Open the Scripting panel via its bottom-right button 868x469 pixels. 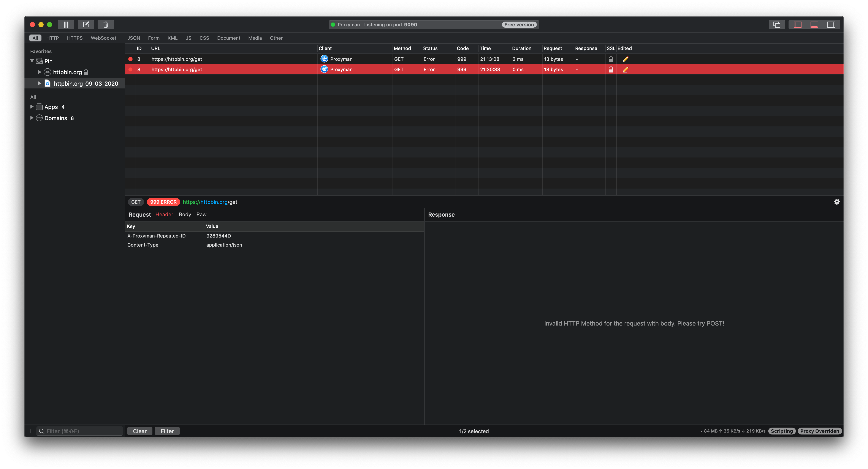(782, 431)
